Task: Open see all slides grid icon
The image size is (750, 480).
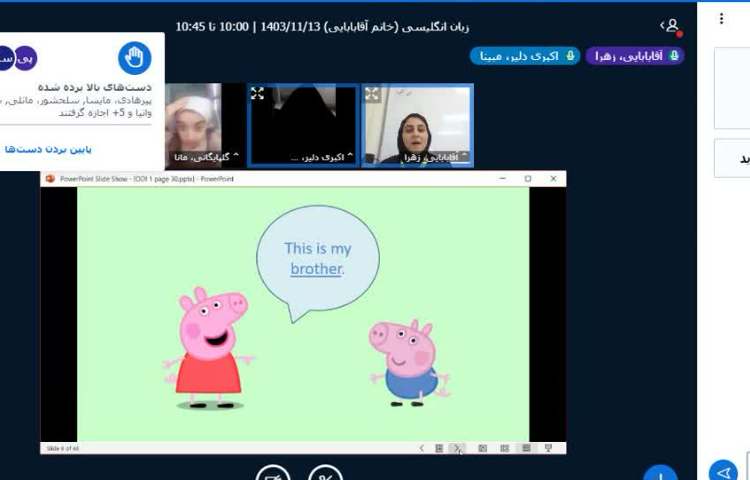Action: [x=439, y=448]
